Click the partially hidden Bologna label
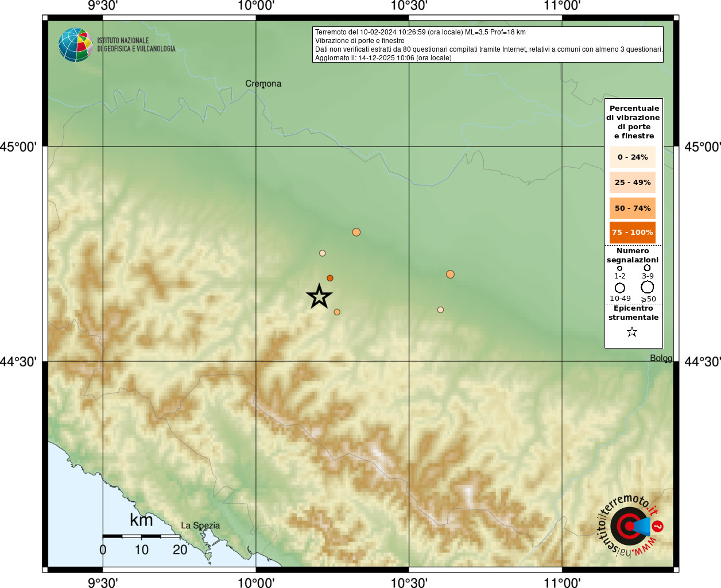721x588 pixels. (661, 358)
